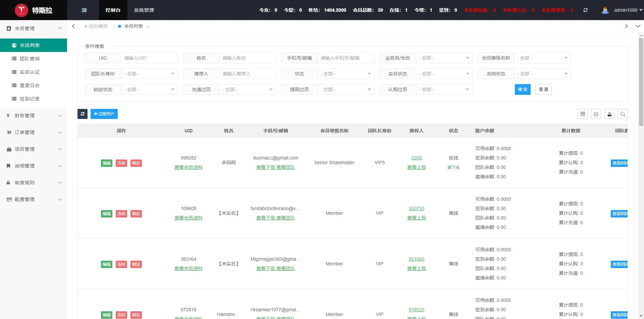Click the print table icon
The height and width of the screenshot is (319, 644).
point(596,114)
